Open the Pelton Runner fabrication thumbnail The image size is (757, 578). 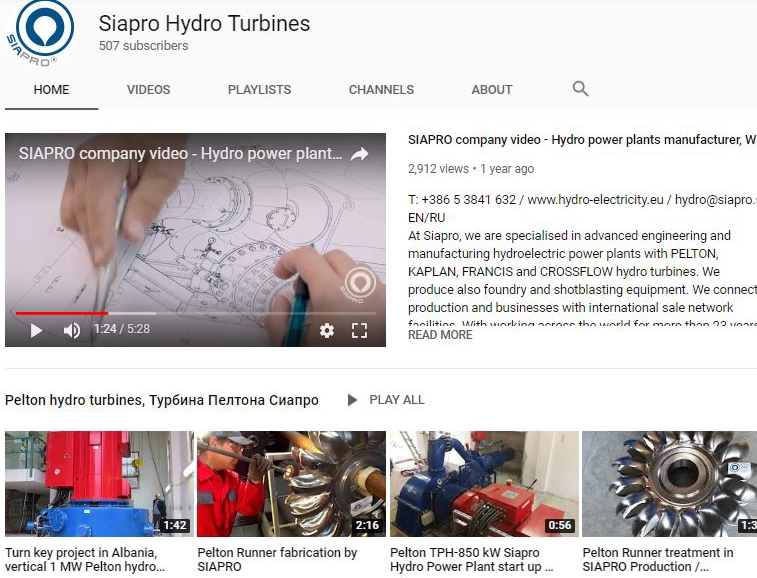pos(291,484)
